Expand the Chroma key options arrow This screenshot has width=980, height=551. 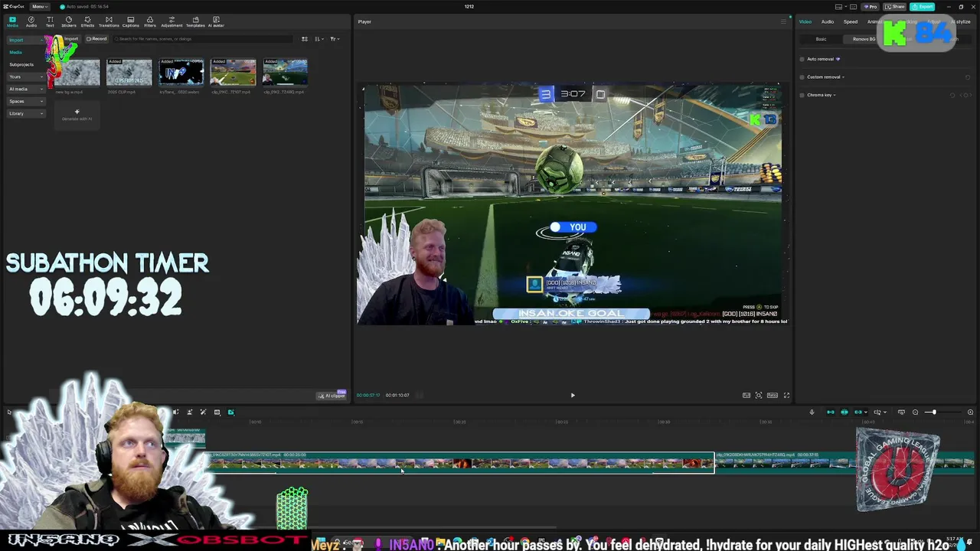coord(834,95)
